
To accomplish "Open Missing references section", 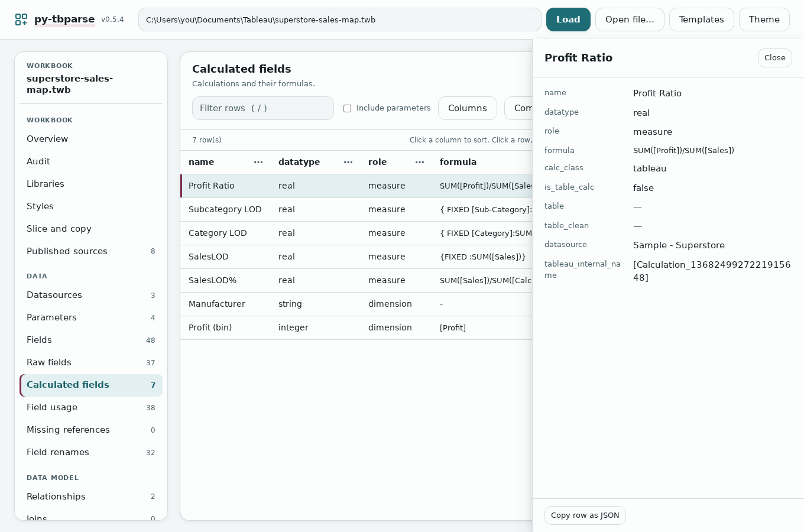I will point(91,430).
